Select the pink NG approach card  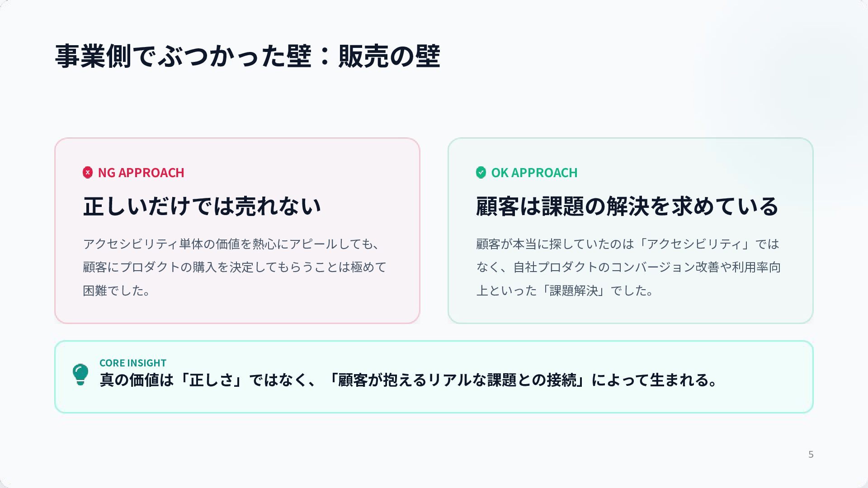[237, 231]
